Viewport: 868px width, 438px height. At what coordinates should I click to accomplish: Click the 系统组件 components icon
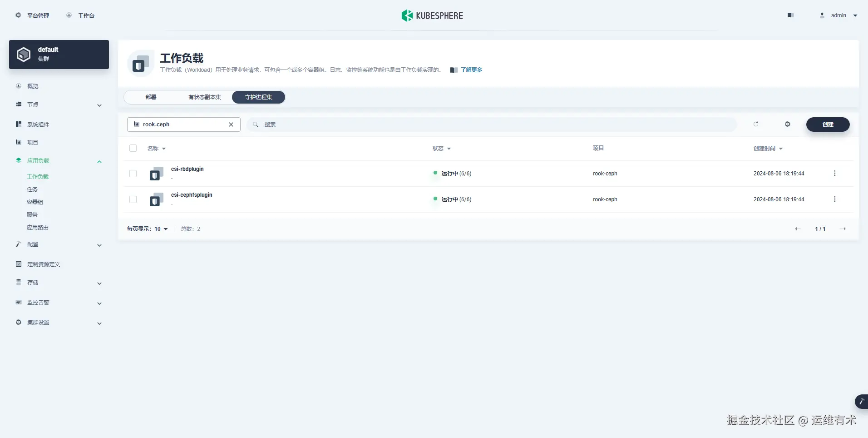point(19,124)
